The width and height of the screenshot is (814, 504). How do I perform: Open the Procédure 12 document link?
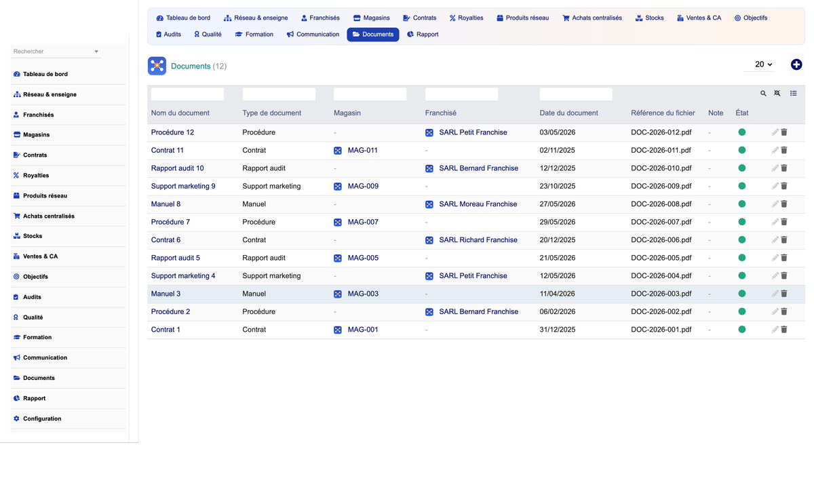tap(172, 132)
